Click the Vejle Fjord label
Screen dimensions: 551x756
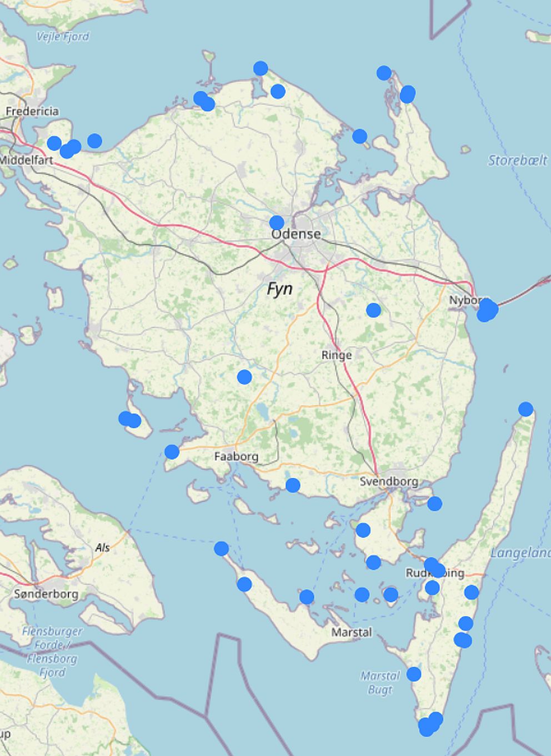62,37
